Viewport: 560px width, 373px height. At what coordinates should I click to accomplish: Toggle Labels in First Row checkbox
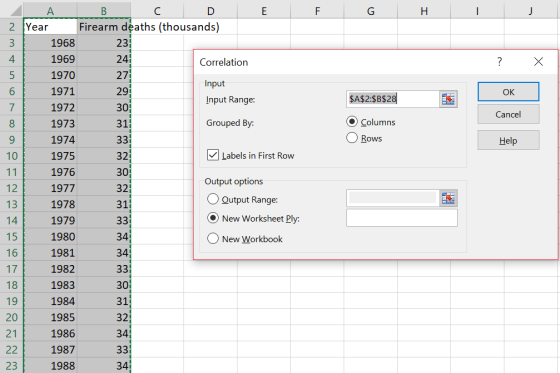click(213, 155)
